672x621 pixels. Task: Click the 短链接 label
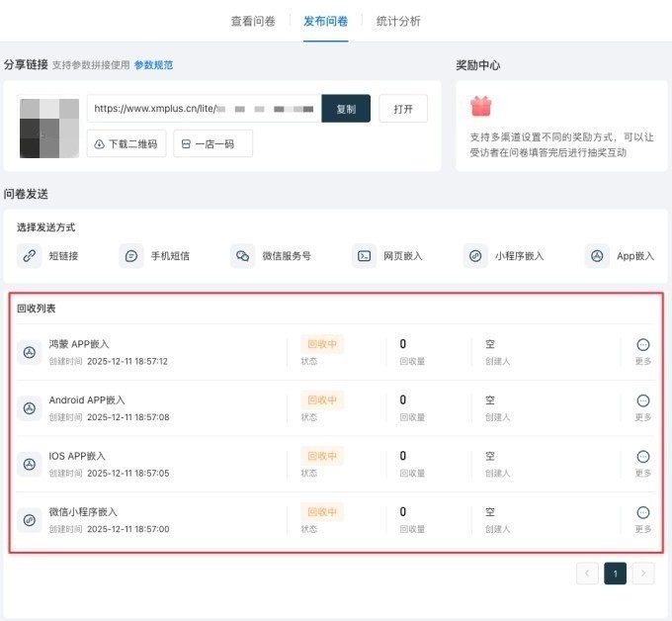pyautogui.click(x=63, y=256)
